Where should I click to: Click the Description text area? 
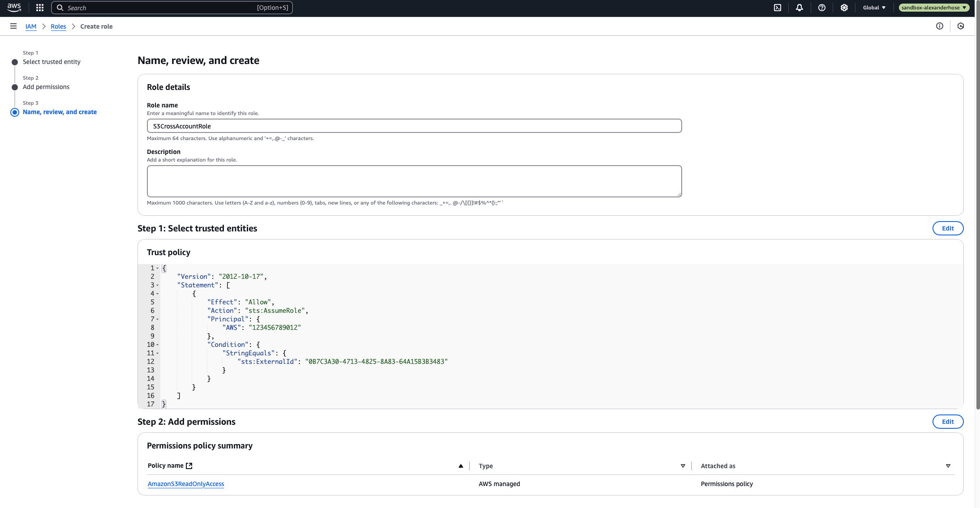[414, 181]
